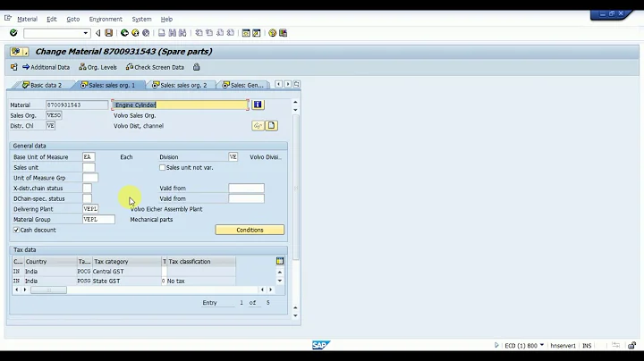Click the blue info icon beside description
The height and width of the screenshot is (361, 644).
point(258,105)
